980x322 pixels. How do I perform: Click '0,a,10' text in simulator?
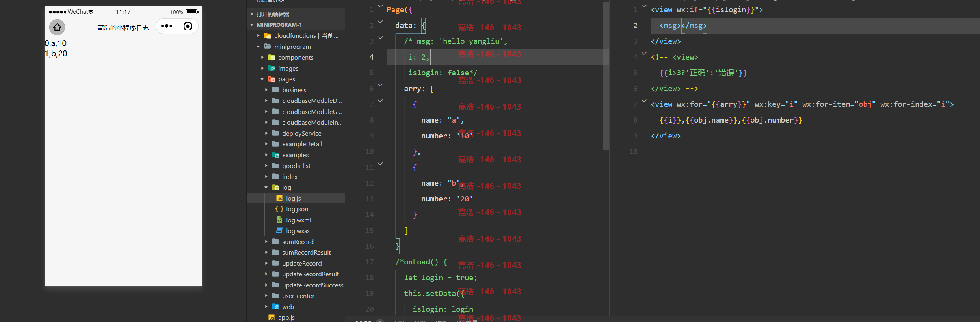(x=56, y=43)
